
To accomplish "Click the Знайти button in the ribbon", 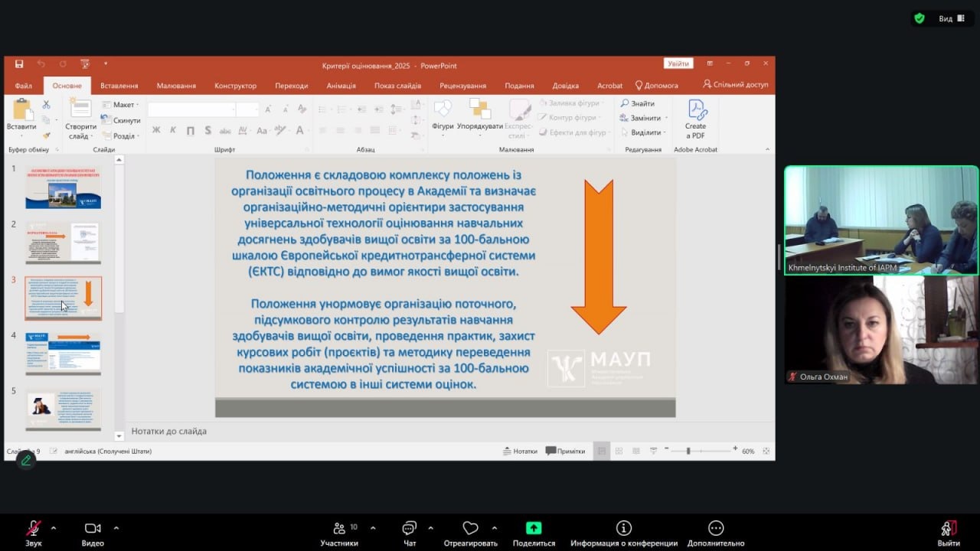I will click(638, 103).
